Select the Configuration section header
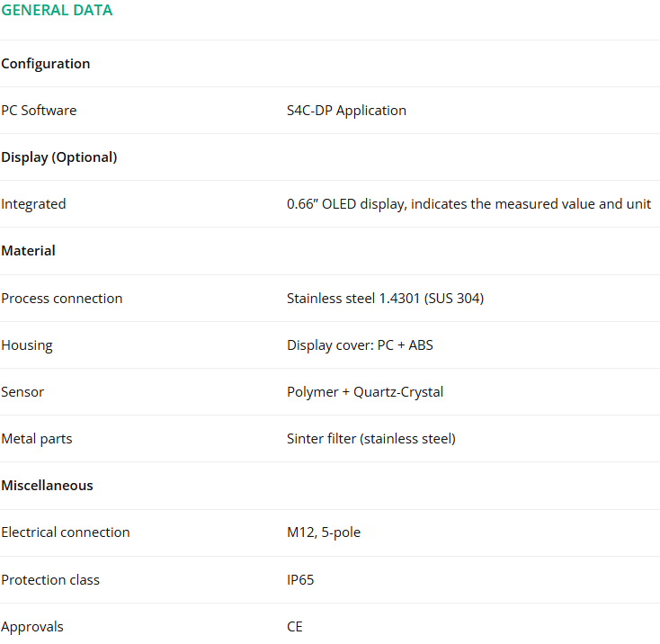Image resolution: width=660 pixels, height=644 pixels. [46, 64]
